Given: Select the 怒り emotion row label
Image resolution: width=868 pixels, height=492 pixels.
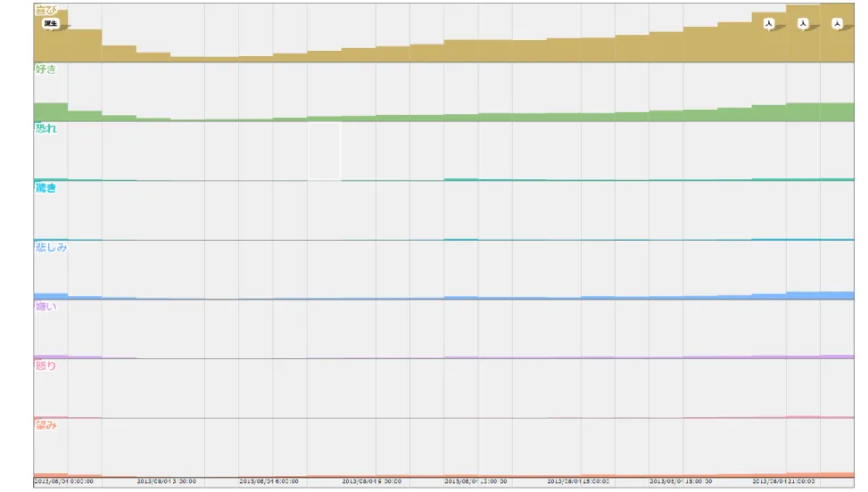Looking at the screenshot, I should (46, 365).
